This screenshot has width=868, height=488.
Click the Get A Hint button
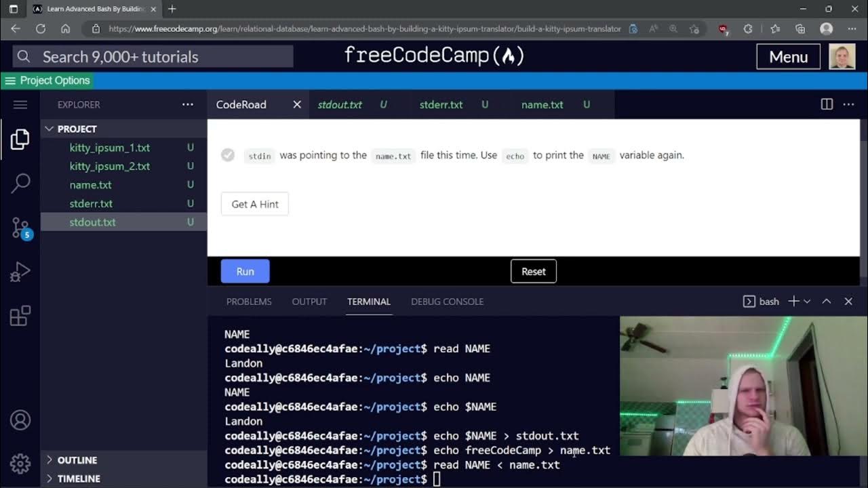point(255,204)
